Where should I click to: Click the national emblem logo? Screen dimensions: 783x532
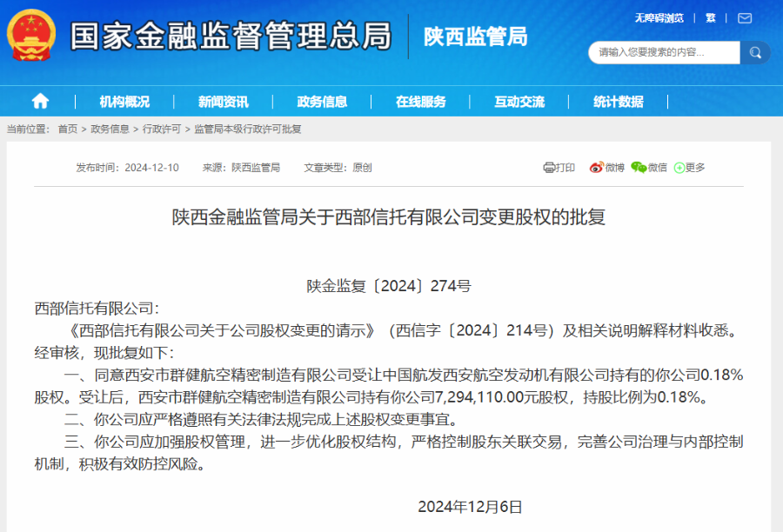point(31,35)
